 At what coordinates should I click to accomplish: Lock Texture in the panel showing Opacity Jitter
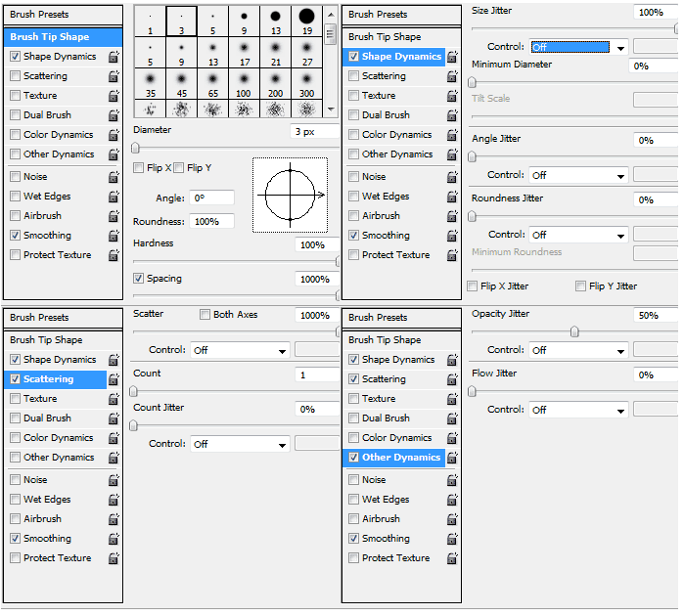tap(452, 399)
